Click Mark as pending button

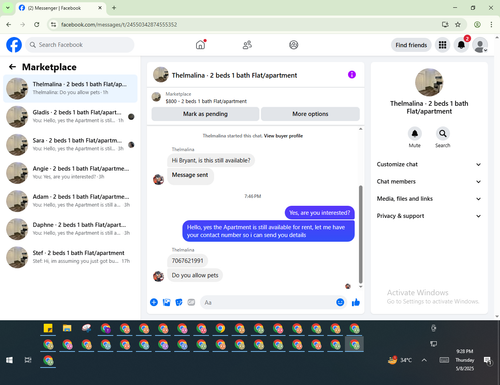(205, 114)
